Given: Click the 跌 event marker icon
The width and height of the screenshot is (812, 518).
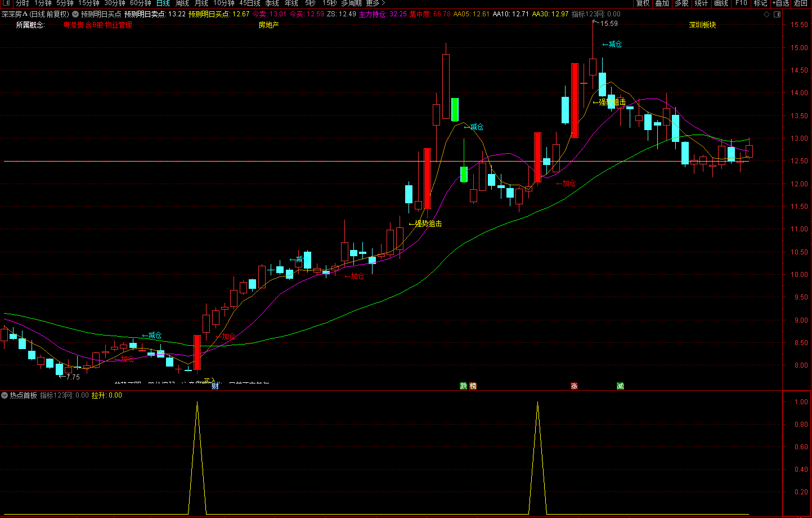Looking at the screenshot, I should [463, 386].
